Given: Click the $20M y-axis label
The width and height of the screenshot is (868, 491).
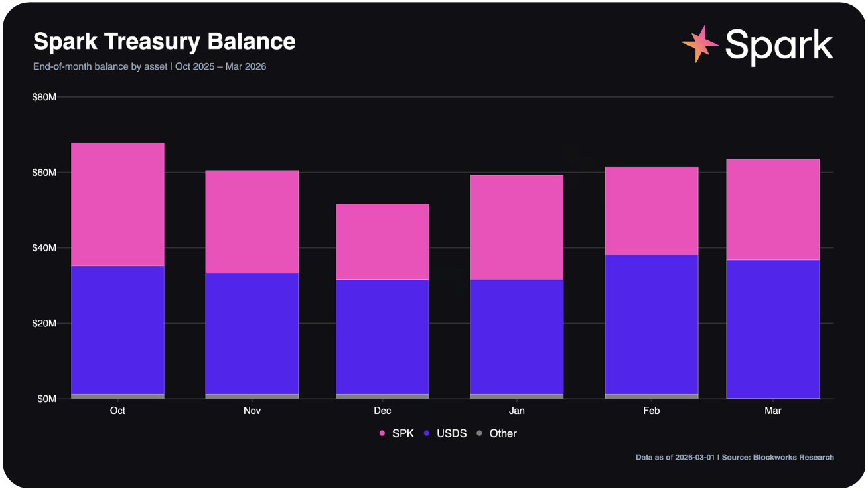Looking at the screenshot, I should pyautogui.click(x=44, y=324).
